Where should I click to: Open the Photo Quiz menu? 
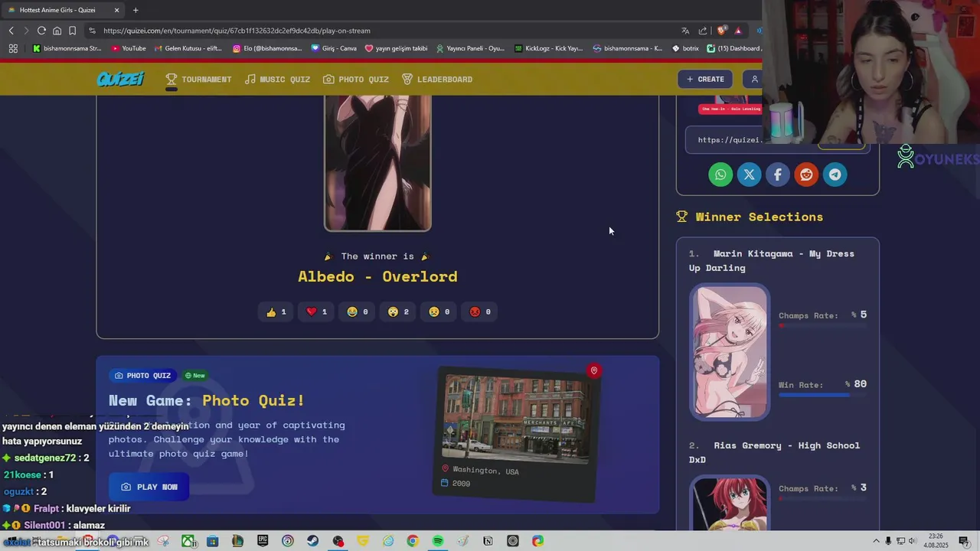pos(356,80)
